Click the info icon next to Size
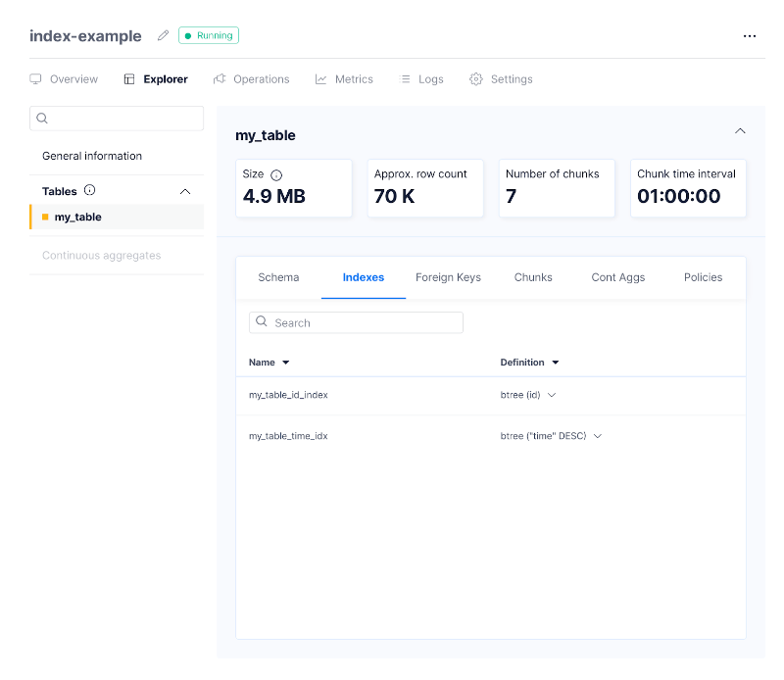The width and height of the screenshot is (784, 680). [x=276, y=174]
